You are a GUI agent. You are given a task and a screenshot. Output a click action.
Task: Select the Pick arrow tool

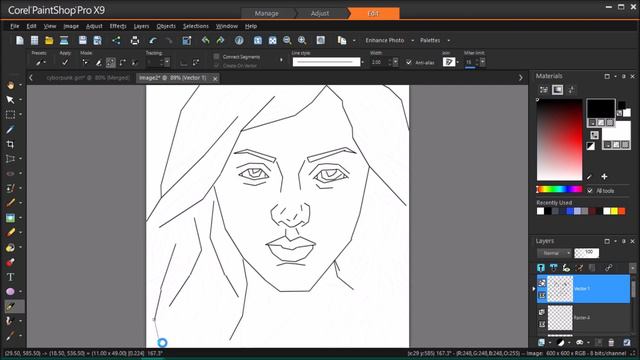click(x=10, y=100)
